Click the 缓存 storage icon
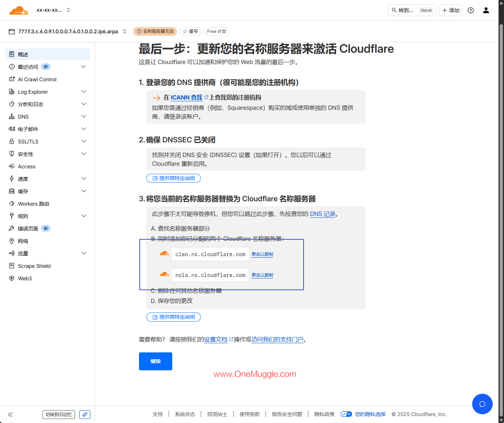 point(12,191)
